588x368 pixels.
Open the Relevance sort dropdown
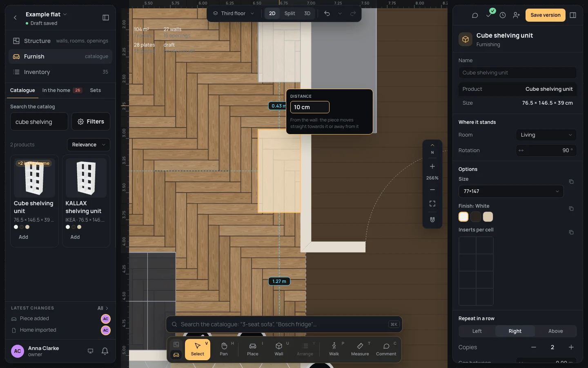[x=89, y=145]
